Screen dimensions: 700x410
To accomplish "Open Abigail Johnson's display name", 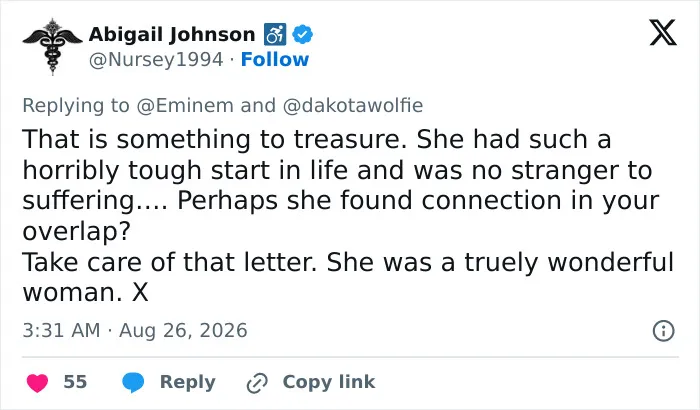I will 172,34.
